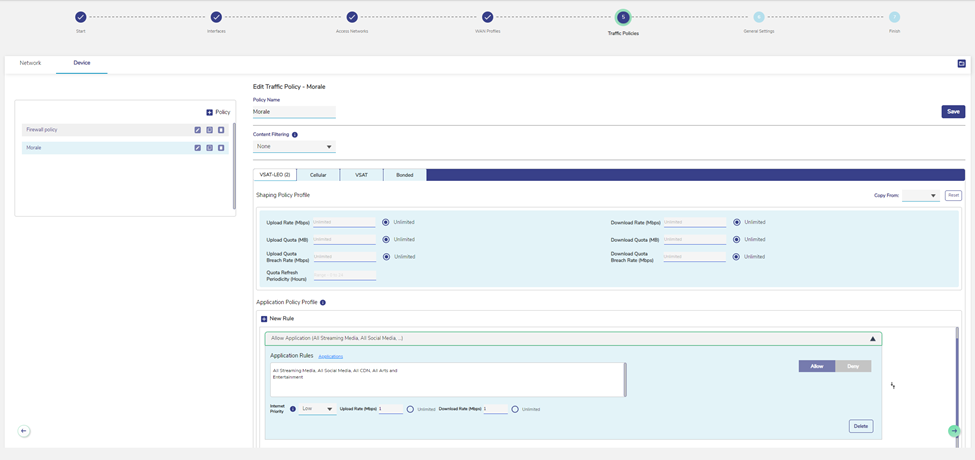Click delete icon for Morale policy
This screenshot has width=975, height=460.
tap(221, 148)
